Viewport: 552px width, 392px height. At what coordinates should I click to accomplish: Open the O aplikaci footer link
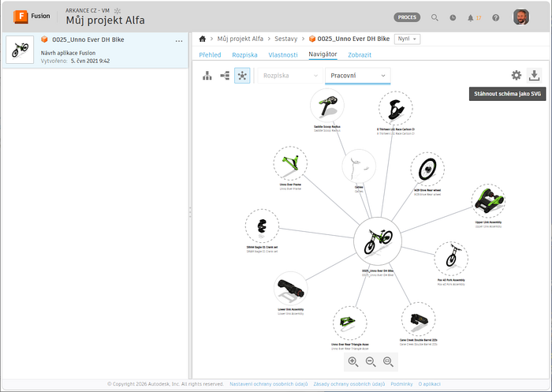(x=429, y=384)
